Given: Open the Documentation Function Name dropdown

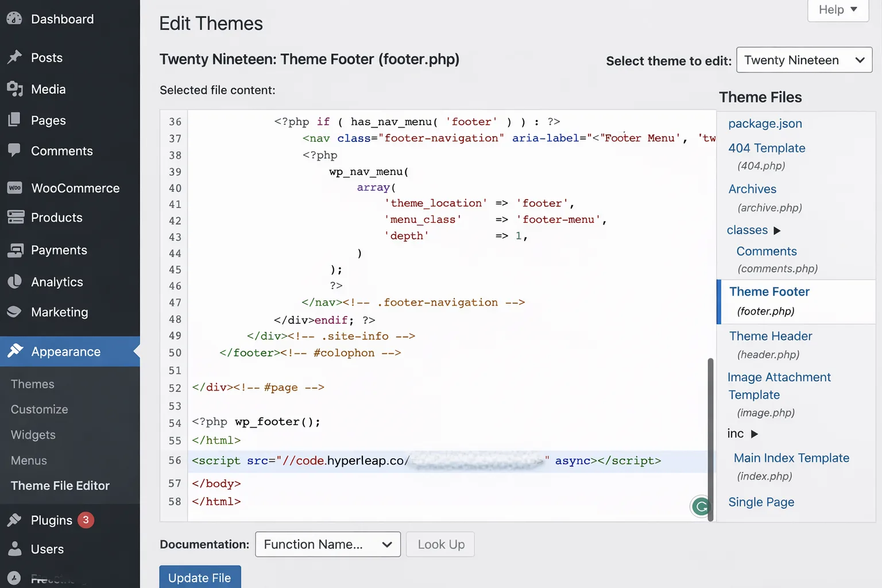Looking at the screenshot, I should 327,544.
